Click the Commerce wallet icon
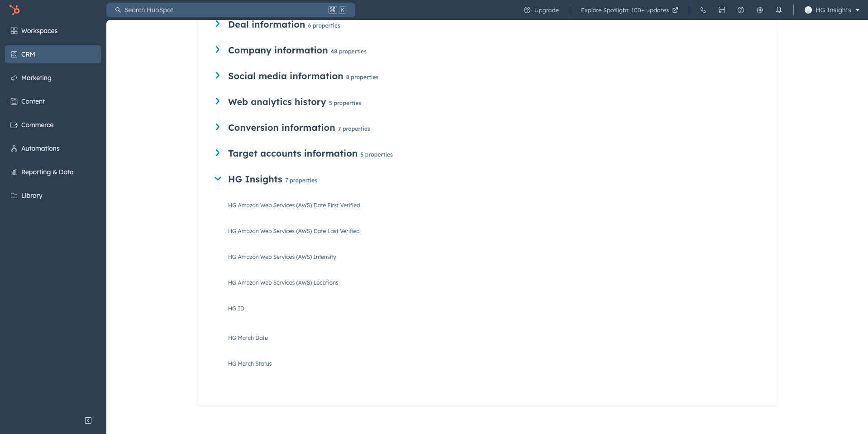 [x=14, y=125]
